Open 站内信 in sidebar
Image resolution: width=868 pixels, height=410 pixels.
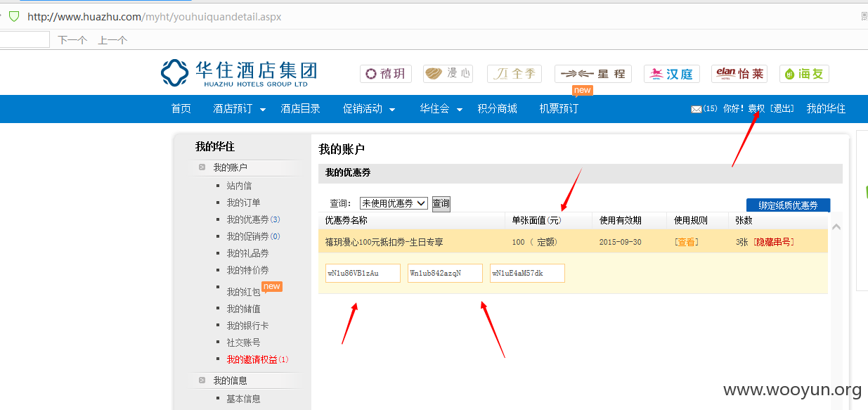[x=239, y=186]
